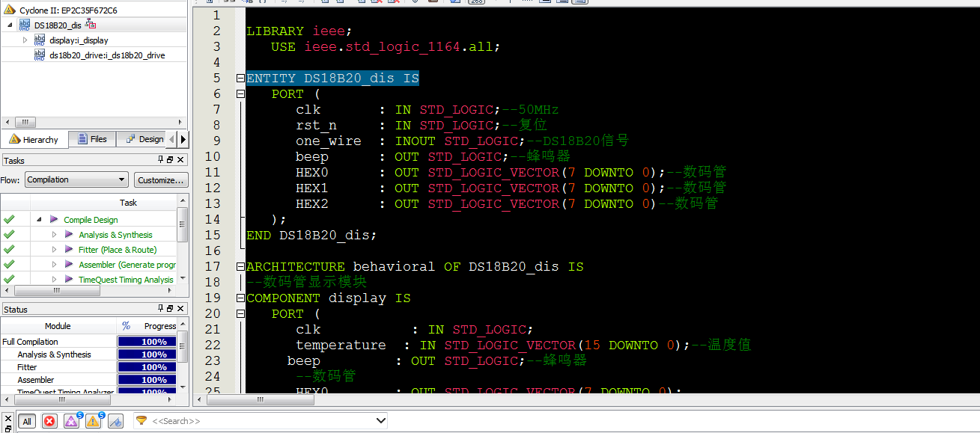Screen dimensions: 980x433
Task: Toggle flagged messages filter
Action: (x=115, y=421)
